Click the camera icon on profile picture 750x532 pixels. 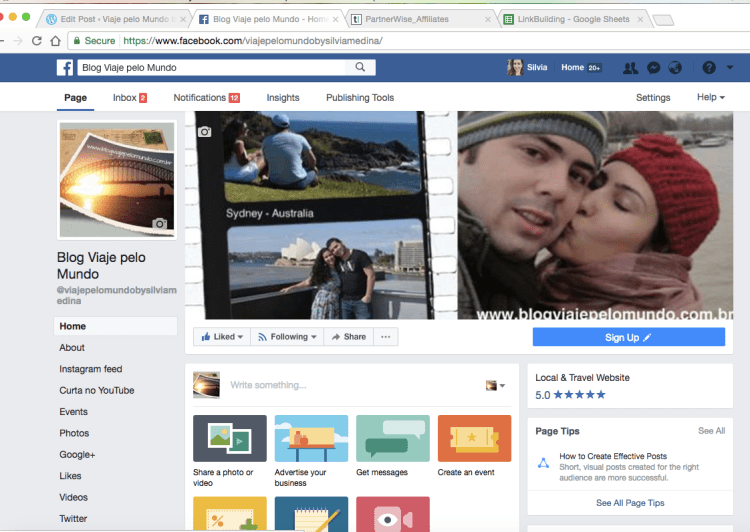coord(159,223)
